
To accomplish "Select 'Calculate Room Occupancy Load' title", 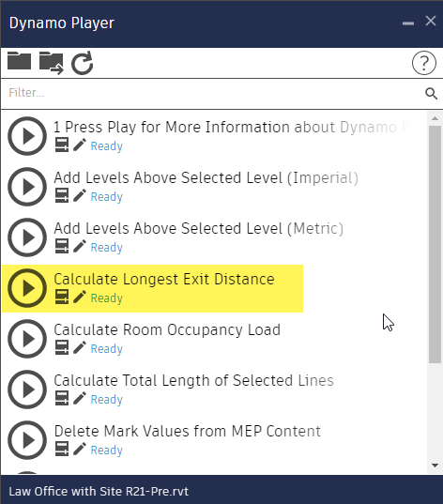I will (x=167, y=330).
